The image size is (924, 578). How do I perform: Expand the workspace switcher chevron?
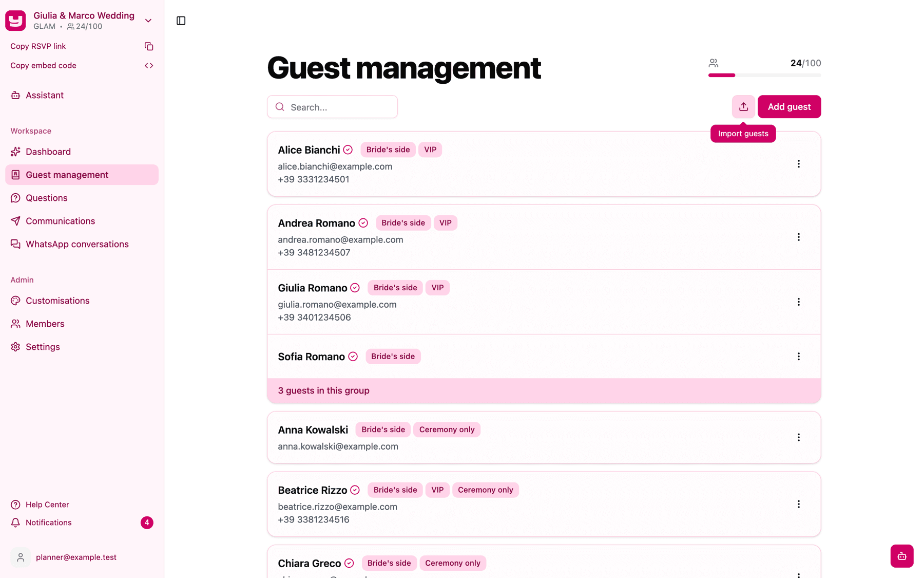148,21
